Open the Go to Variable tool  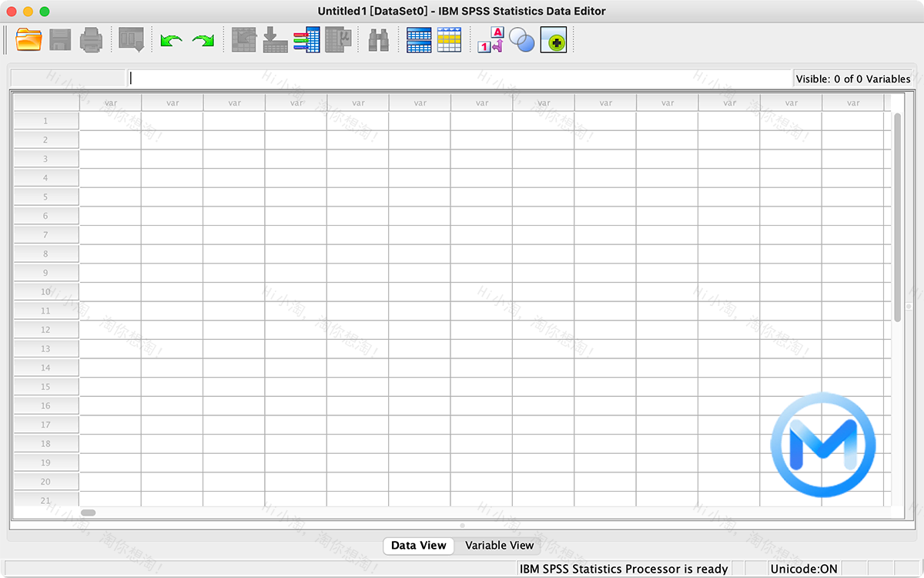point(275,40)
